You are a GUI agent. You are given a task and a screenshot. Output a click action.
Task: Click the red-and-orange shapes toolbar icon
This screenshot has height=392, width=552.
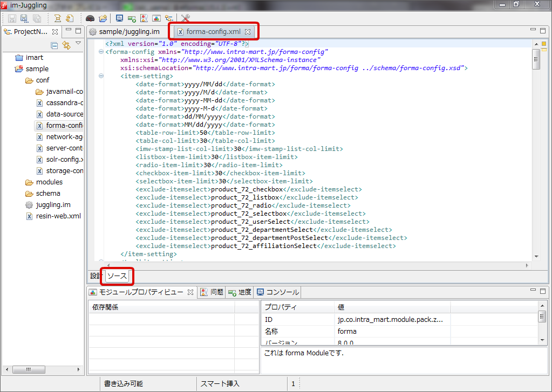tap(144, 18)
